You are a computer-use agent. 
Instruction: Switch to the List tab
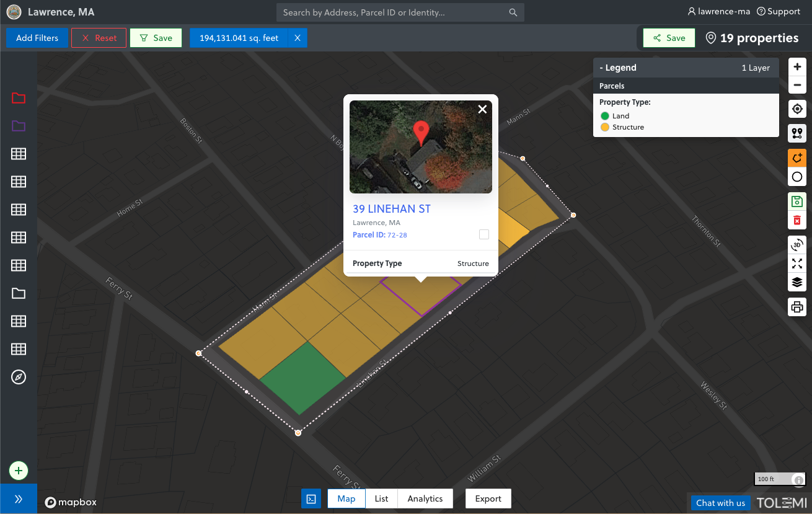(381, 498)
